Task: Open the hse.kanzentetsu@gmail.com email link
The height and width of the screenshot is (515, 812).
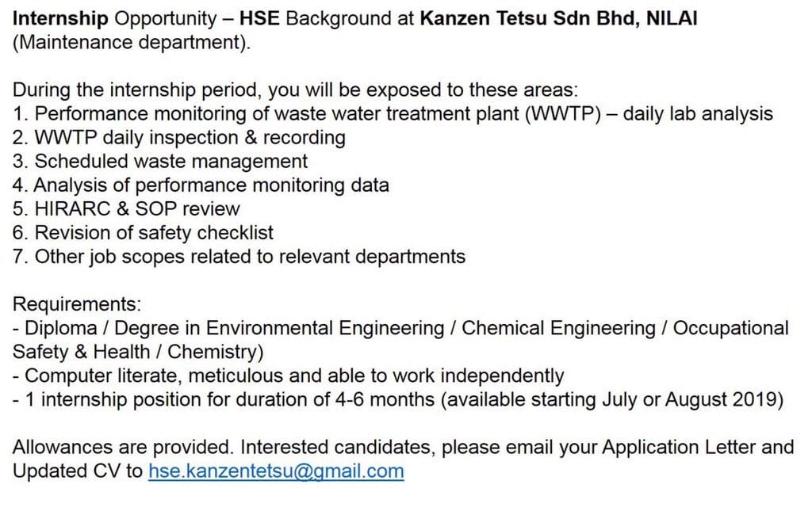Action: pos(276,471)
